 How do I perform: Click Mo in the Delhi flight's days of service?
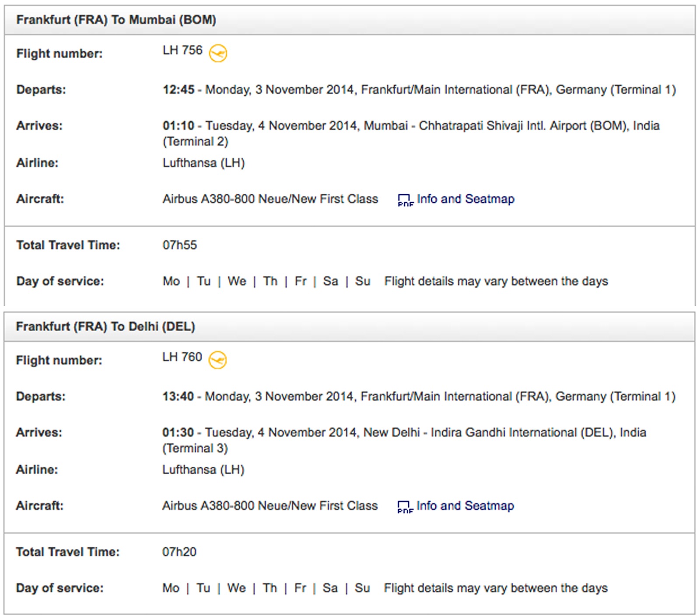click(171, 588)
